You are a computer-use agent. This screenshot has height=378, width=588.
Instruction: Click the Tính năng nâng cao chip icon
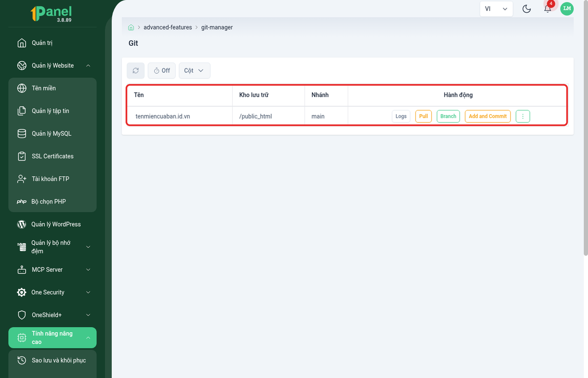[22, 338]
